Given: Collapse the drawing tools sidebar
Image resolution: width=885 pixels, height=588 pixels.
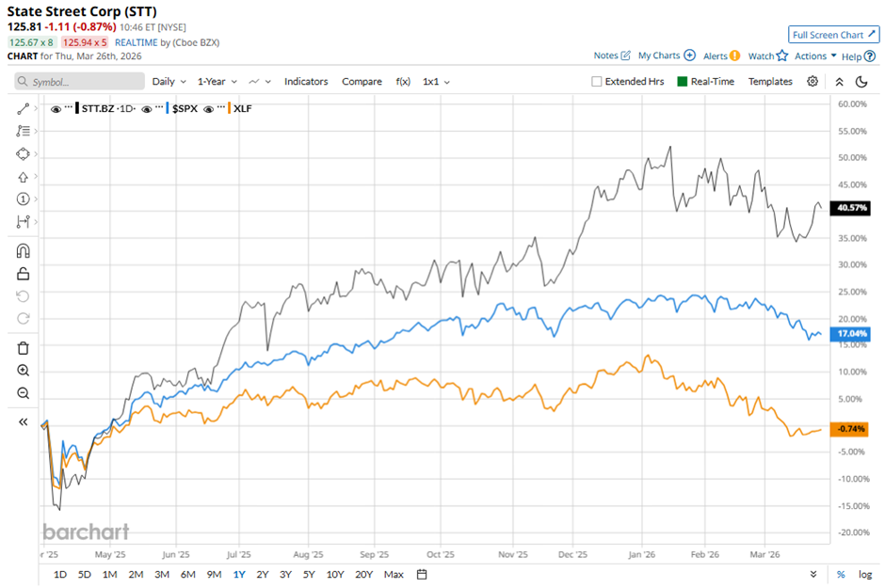Looking at the screenshot, I should click(24, 421).
